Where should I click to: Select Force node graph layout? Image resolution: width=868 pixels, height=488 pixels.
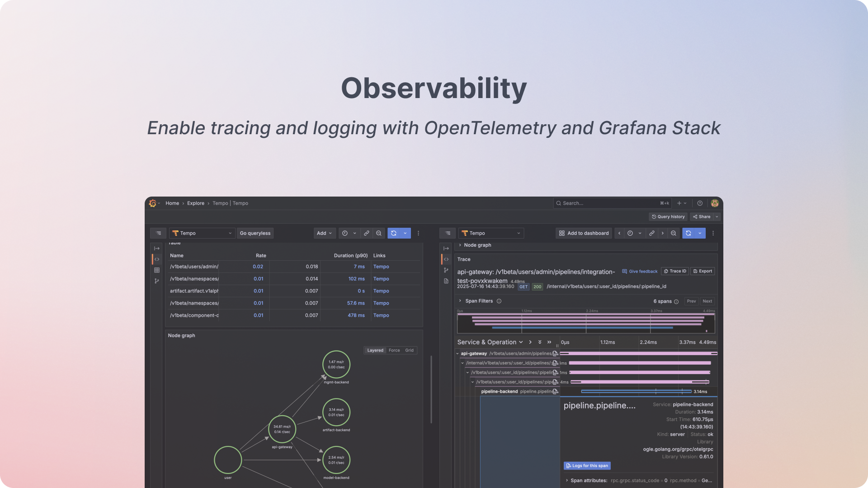pyautogui.click(x=394, y=350)
